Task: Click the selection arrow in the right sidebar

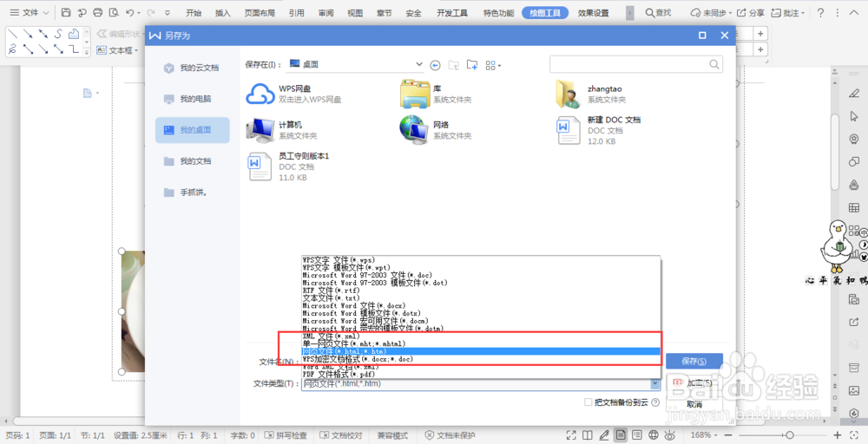Action: [853, 116]
